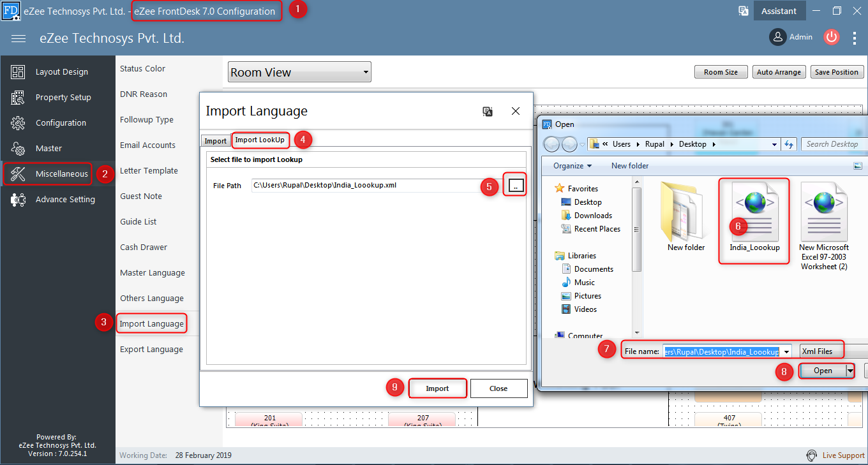Viewport: 868px width, 465px height.
Task: Click translate icon in Import Language dialog
Action: click(488, 111)
